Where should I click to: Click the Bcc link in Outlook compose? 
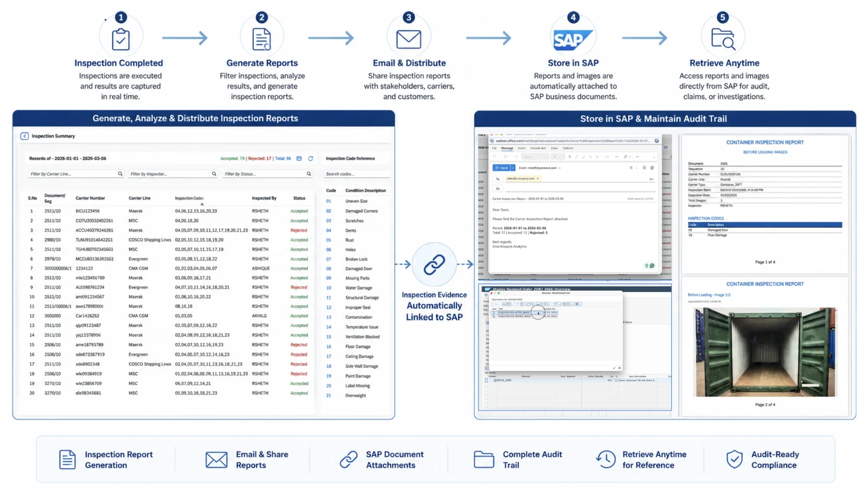click(x=652, y=179)
